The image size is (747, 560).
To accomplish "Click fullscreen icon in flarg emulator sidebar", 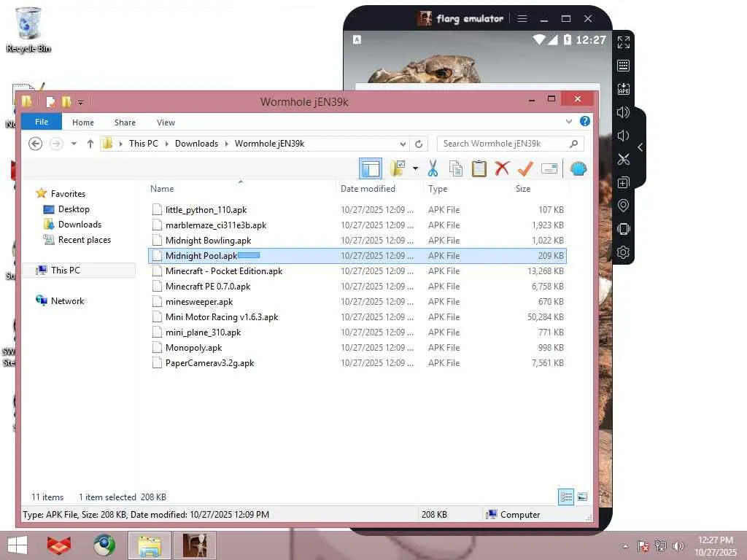I will pos(623,42).
